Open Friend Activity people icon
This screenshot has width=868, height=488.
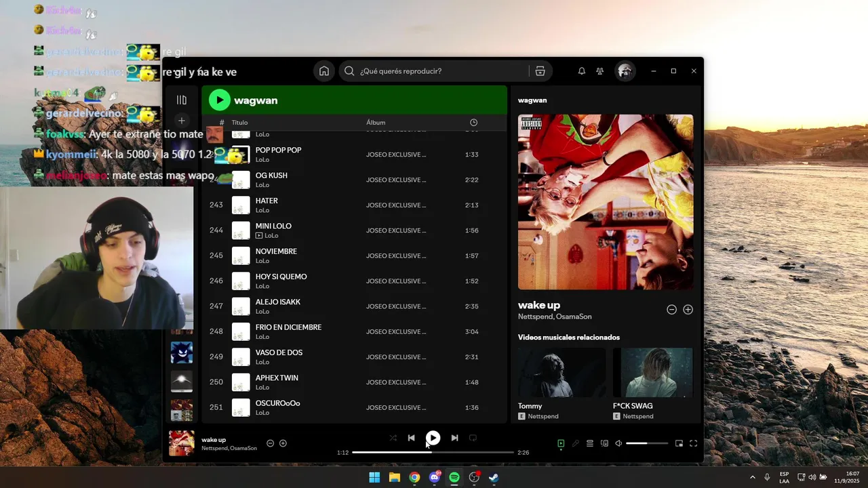[599, 71]
